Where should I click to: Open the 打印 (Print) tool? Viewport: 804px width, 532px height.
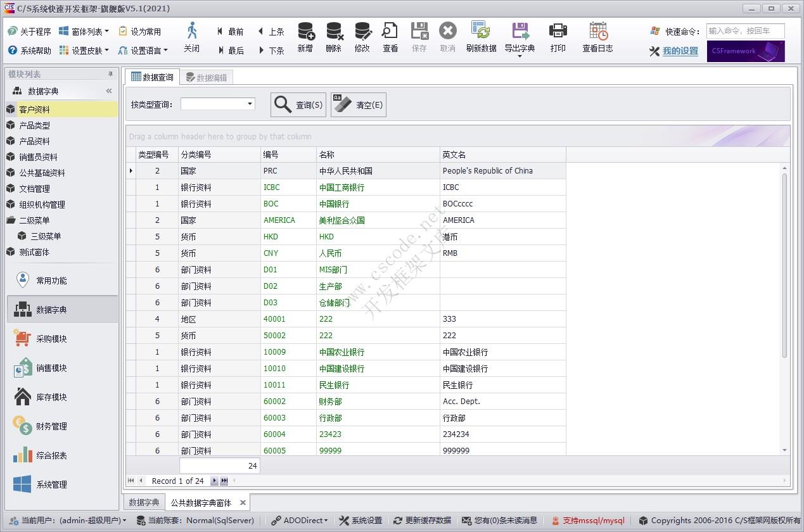click(558, 38)
